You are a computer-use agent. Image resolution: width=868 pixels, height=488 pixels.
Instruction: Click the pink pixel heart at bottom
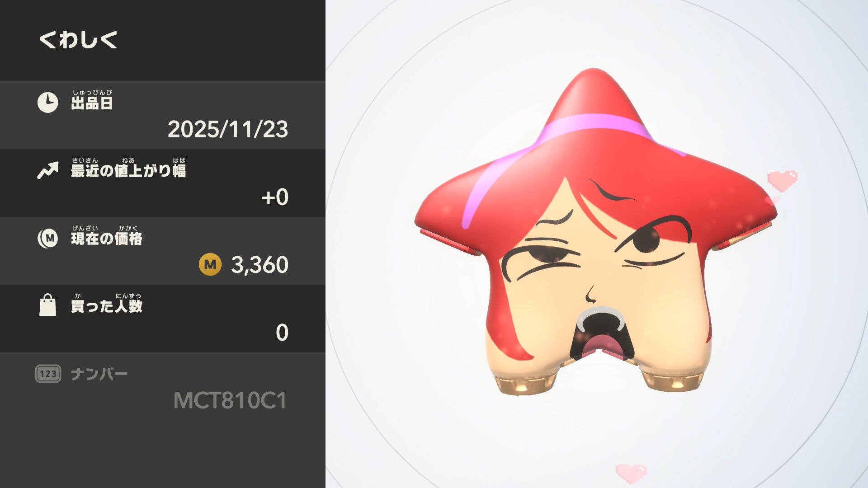[631, 473]
